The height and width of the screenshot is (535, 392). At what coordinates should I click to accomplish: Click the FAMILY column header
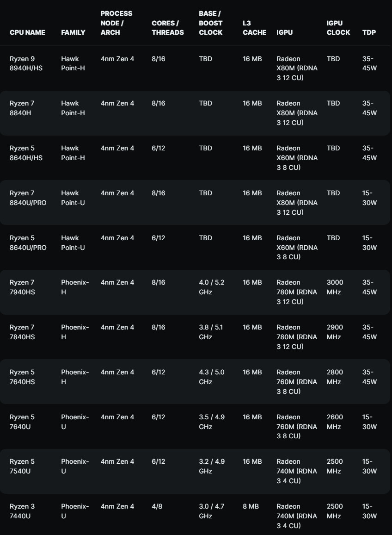tap(73, 32)
